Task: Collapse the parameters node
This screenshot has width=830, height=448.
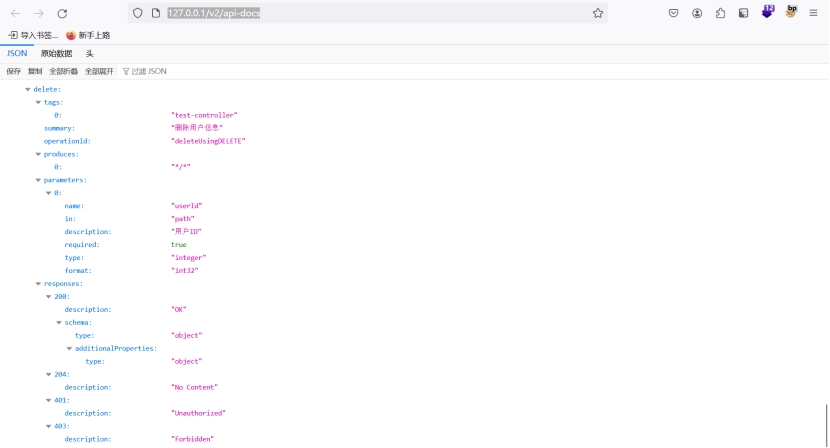Action: point(38,180)
